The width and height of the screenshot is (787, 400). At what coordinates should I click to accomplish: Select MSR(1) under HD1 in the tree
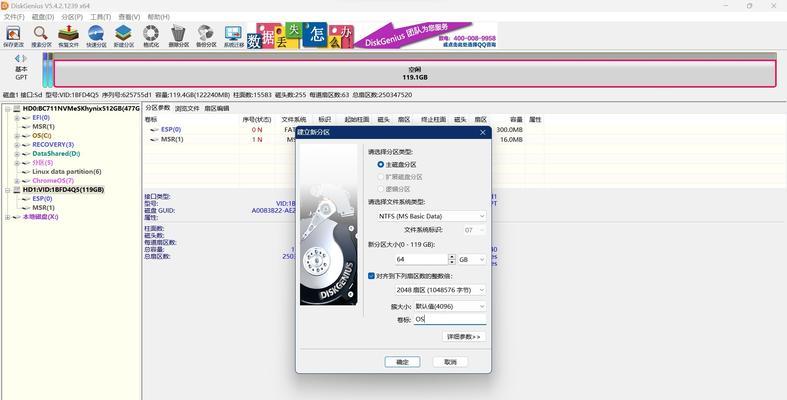44,208
